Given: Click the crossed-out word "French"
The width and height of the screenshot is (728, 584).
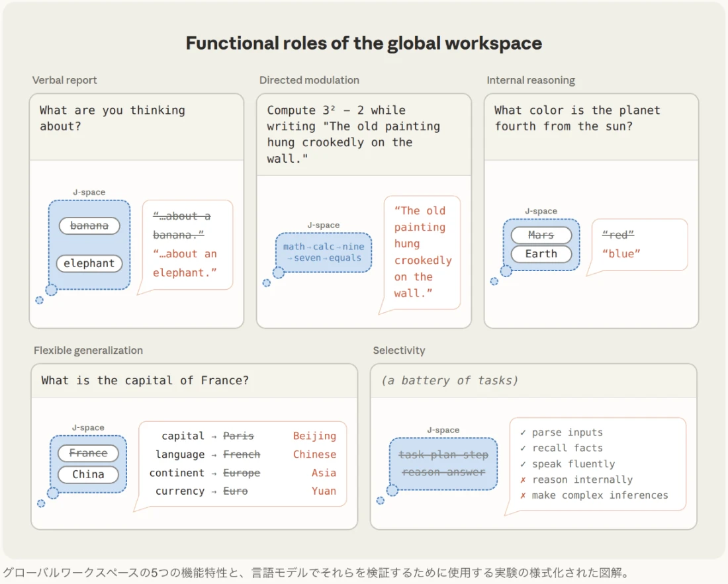Looking at the screenshot, I should tap(242, 454).
